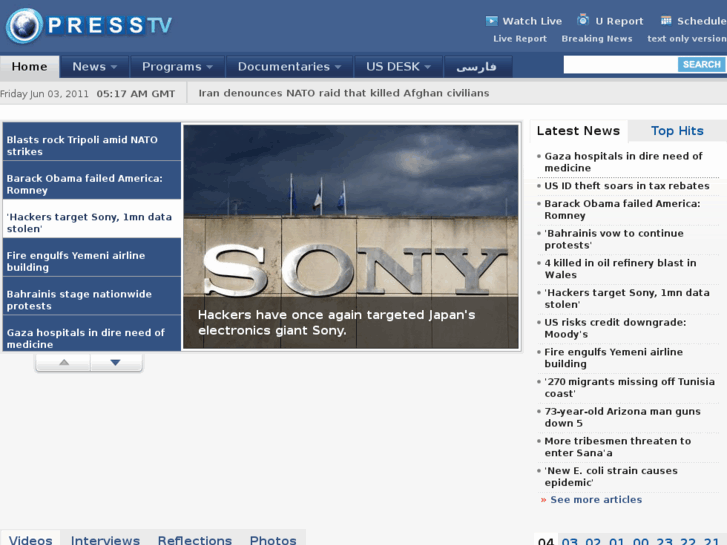Click the SEARCH button

coord(701,64)
